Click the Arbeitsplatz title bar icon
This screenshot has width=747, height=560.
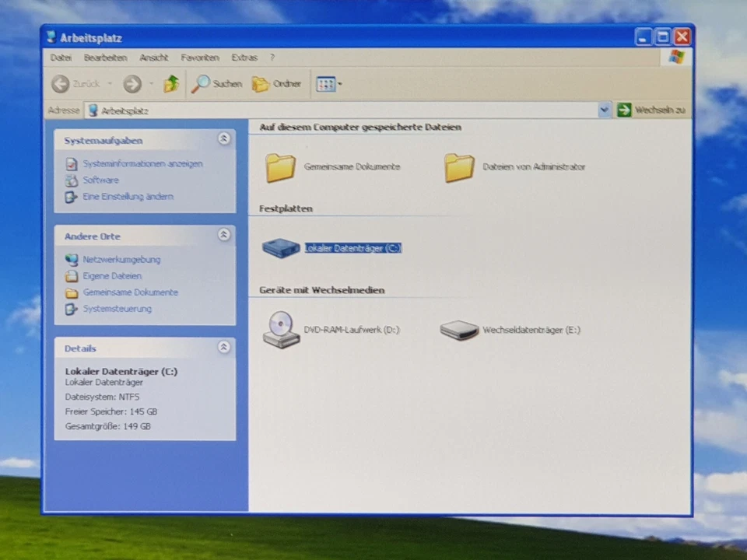pyautogui.click(x=51, y=37)
